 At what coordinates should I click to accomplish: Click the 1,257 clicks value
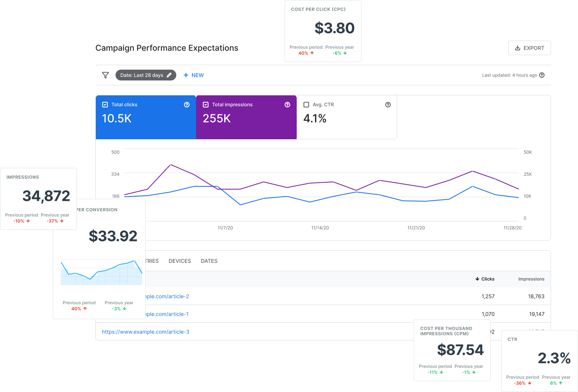[x=488, y=297]
